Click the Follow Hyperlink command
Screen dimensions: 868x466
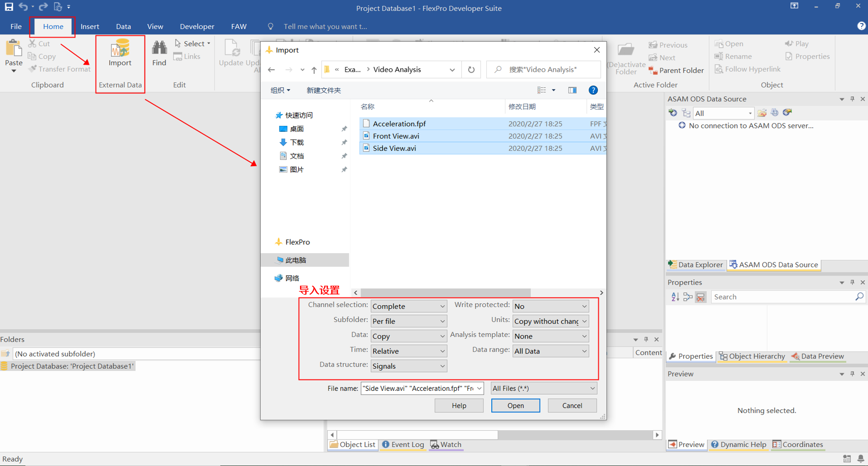[x=748, y=69]
